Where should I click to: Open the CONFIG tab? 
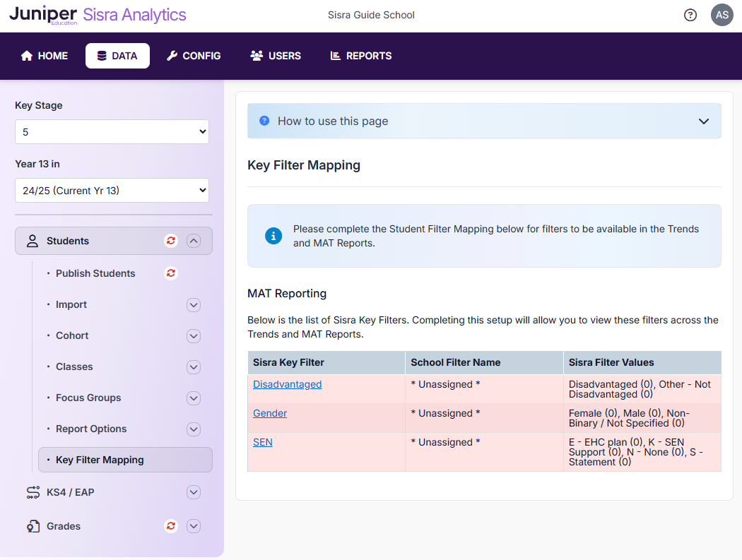[194, 56]
